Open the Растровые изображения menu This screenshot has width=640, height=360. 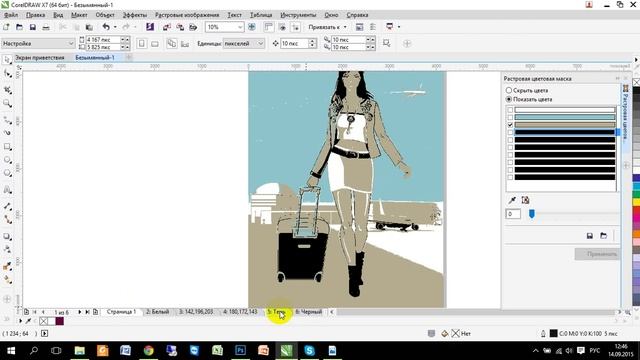pos(187,15)
